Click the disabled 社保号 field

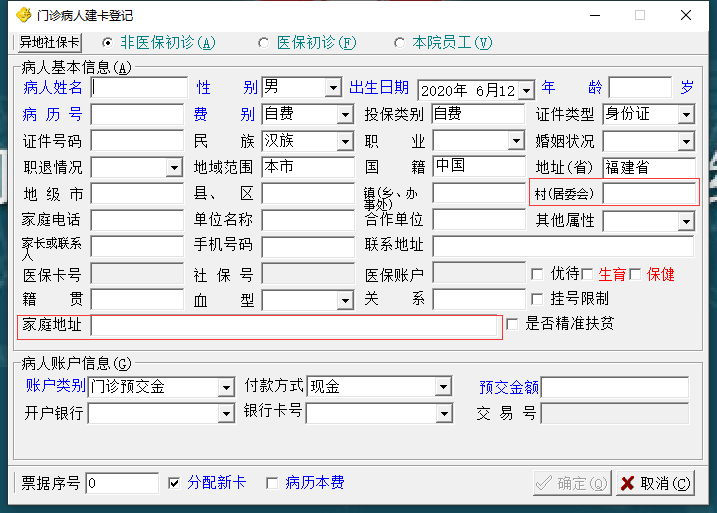(308, 273)
